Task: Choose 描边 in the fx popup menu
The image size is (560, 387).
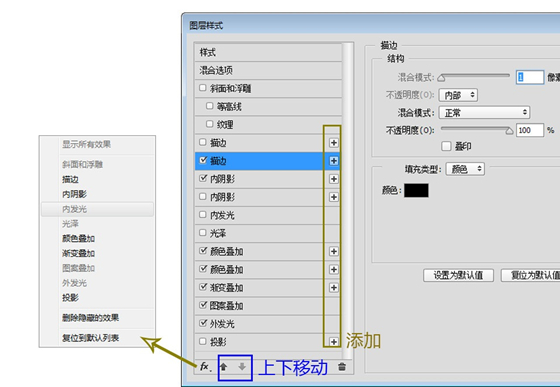Action: click(70, 179)
